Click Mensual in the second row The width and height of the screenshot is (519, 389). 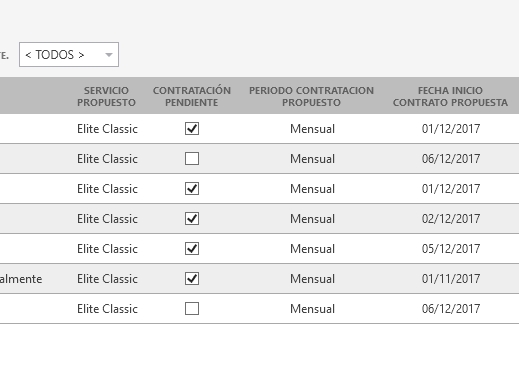(312, 159)
